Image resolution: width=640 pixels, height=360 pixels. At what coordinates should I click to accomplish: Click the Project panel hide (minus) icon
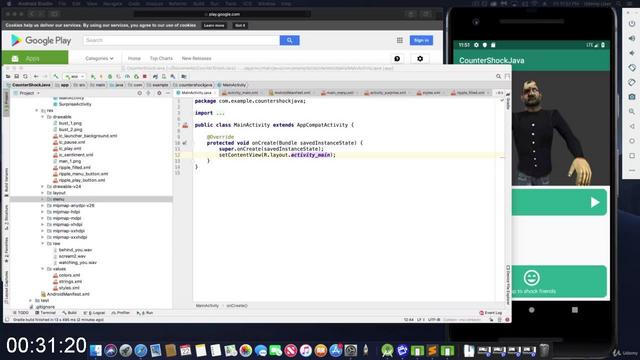168,93
